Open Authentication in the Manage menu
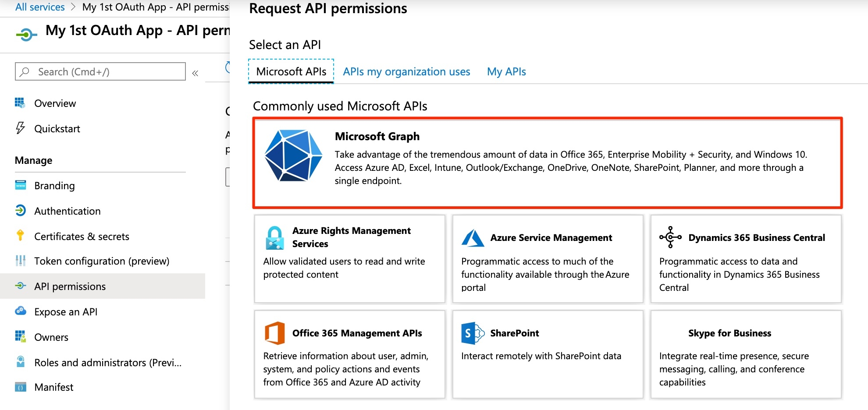 pyautogui.click(x=67, y=211)
